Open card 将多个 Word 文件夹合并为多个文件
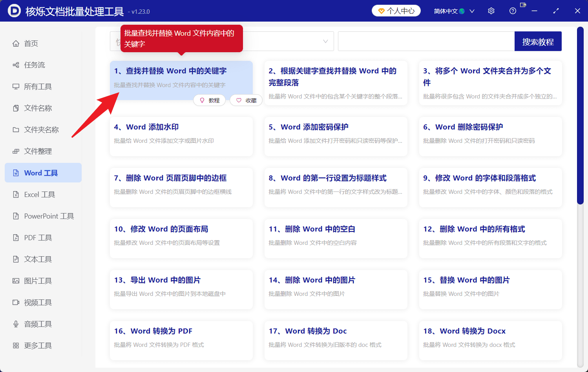Viewport: 588px width, 372px height. (x=491, y=83)
